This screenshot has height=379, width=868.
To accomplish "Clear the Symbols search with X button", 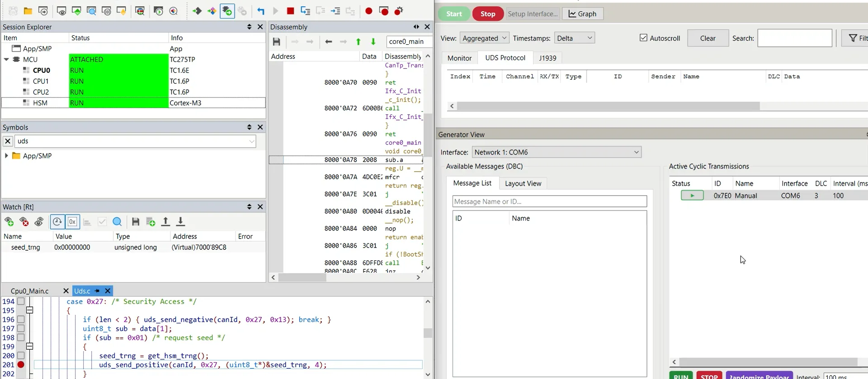I will pos(8,141).
